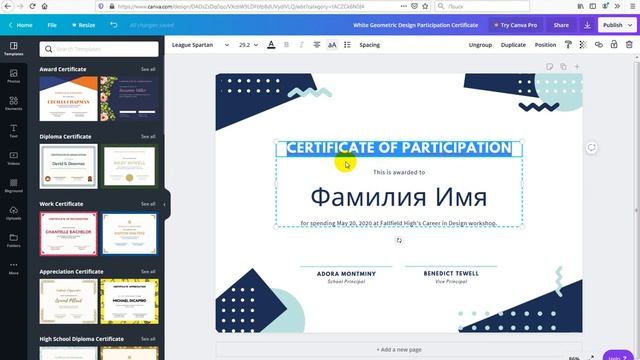This screenshot has height=360, width=640.
Task: Click the browser search field
Action: pos(482,6)
